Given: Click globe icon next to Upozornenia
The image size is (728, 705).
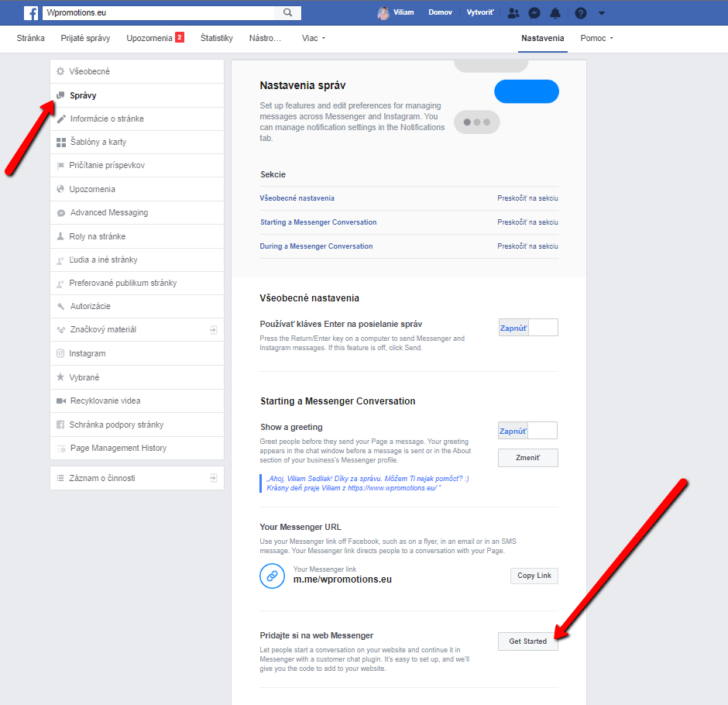Looking at the screenshot, I should coord(60,189).
